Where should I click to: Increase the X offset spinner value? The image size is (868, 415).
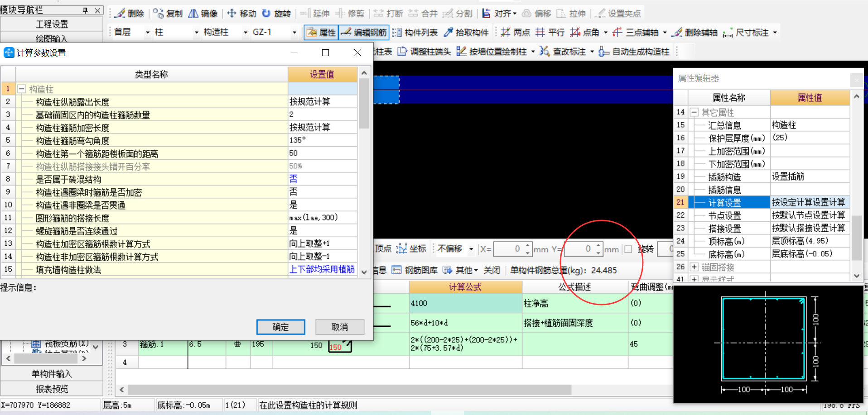pos(528,246)
